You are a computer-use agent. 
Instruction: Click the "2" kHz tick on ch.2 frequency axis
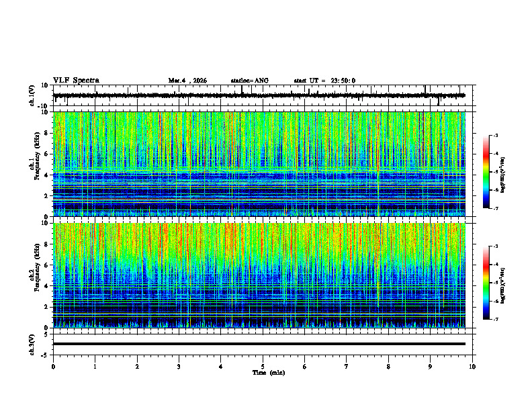46,307
